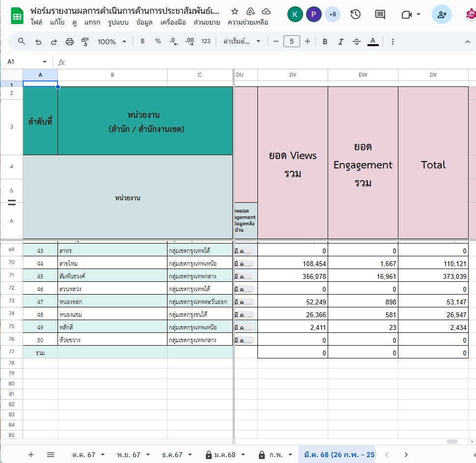Open version history clock icon
Viewport: 476px width, 463px height.
356,14
